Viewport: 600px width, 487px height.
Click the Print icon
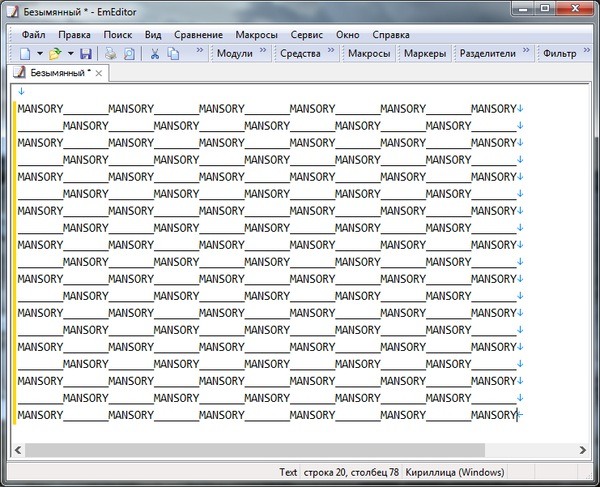(x=111, y=53)
